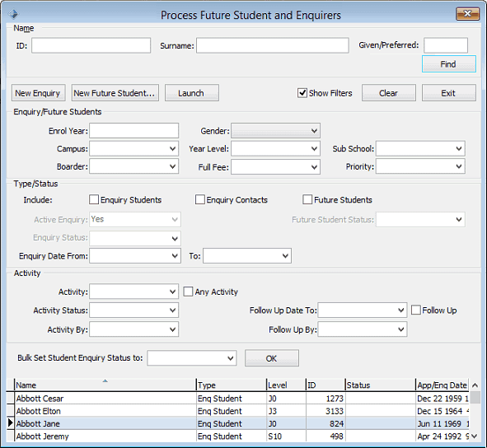Select the Abbott Jeremy row
This screenshot has width=487, height=448.
click(237, 436)
